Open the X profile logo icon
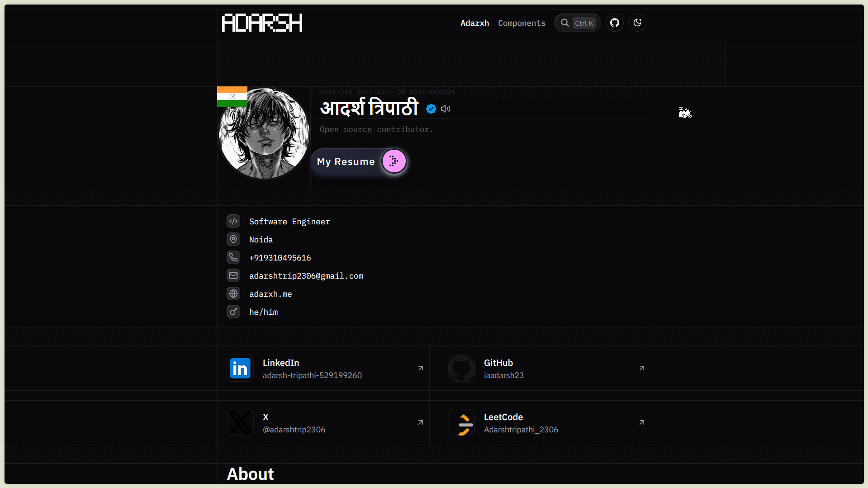868x488 pixels. click(240, 422)
